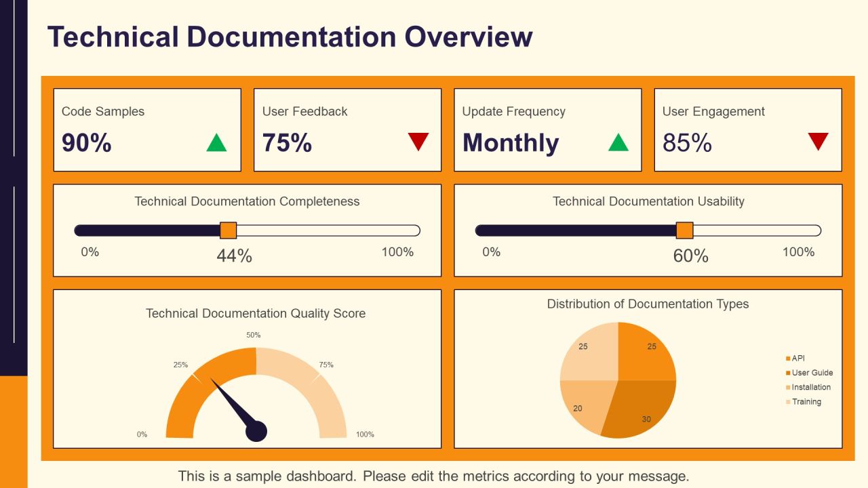Click the gauge '75%' tick label

pyautogui.click(x=326, y=365)
